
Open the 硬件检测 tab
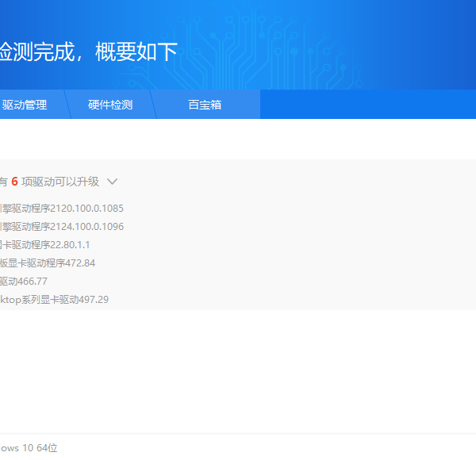coord(110,105)
